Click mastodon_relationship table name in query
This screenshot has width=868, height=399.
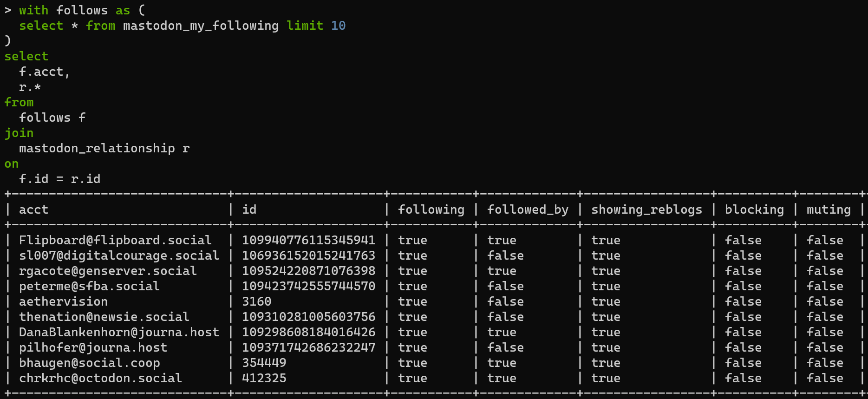coord(97,149)
